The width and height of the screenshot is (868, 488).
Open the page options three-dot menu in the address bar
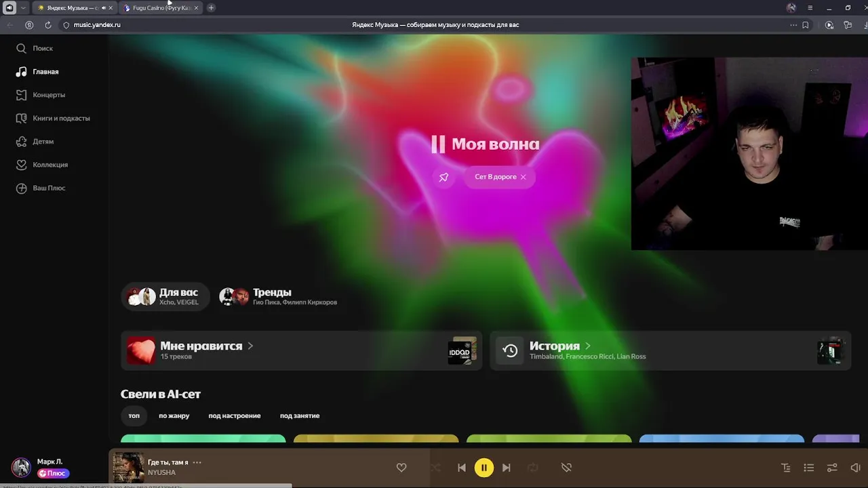[x=793, y=25]
